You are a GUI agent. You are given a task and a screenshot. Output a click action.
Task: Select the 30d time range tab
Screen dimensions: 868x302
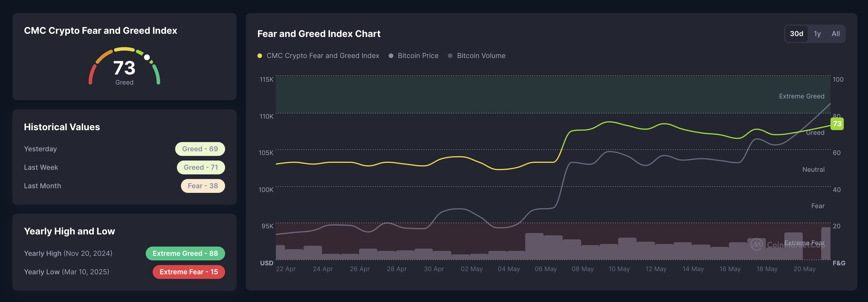coord(796,34)
